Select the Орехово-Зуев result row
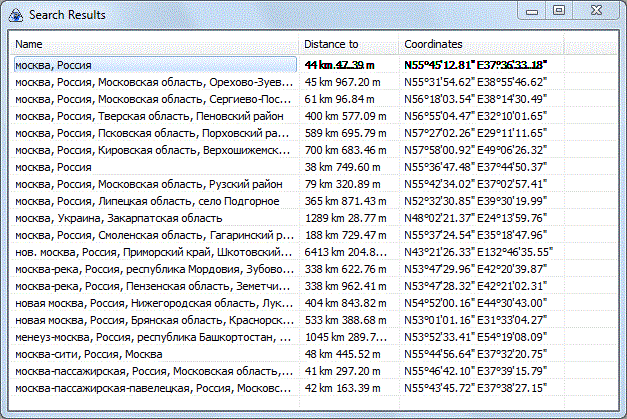 [154, 82]
